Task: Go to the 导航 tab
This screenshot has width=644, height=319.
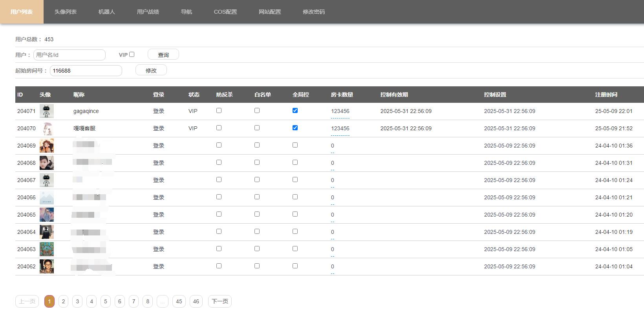Action: click(x=186, y=12)
